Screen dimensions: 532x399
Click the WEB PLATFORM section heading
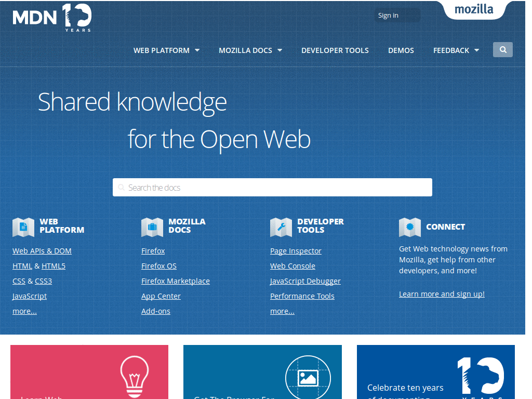[62, 225]
